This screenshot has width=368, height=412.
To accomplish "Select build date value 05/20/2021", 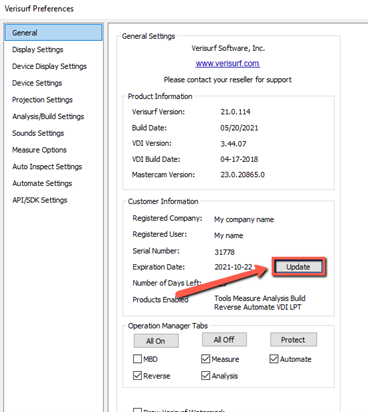I will coord(239,128).
